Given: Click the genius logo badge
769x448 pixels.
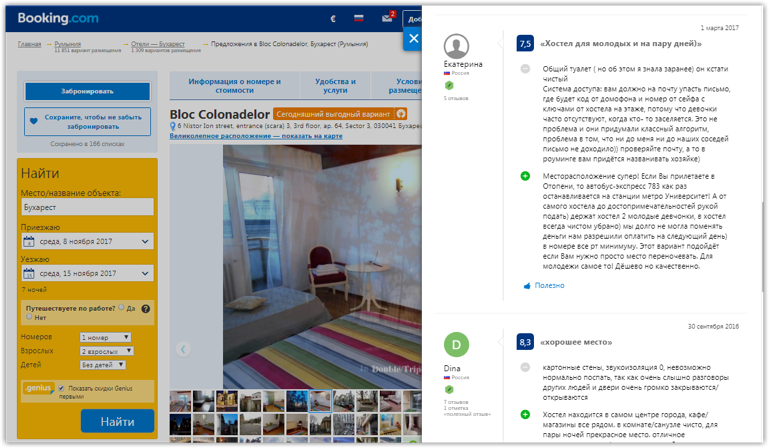Looking at the screenshot, I should [39, 388].
